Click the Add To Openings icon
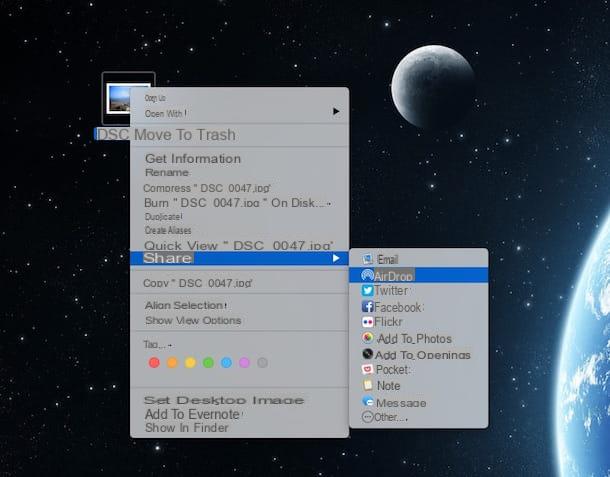 [367, 354]
